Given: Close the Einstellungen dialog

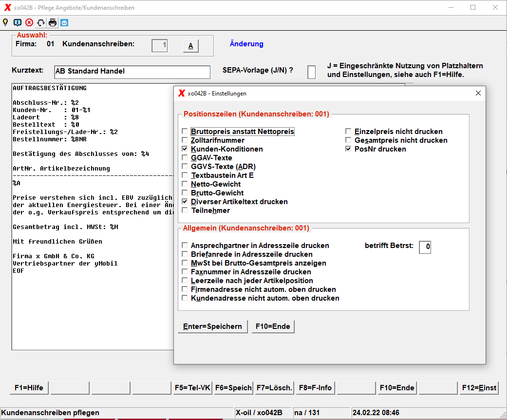Looking at the screenshot, I should click(478, 93).
